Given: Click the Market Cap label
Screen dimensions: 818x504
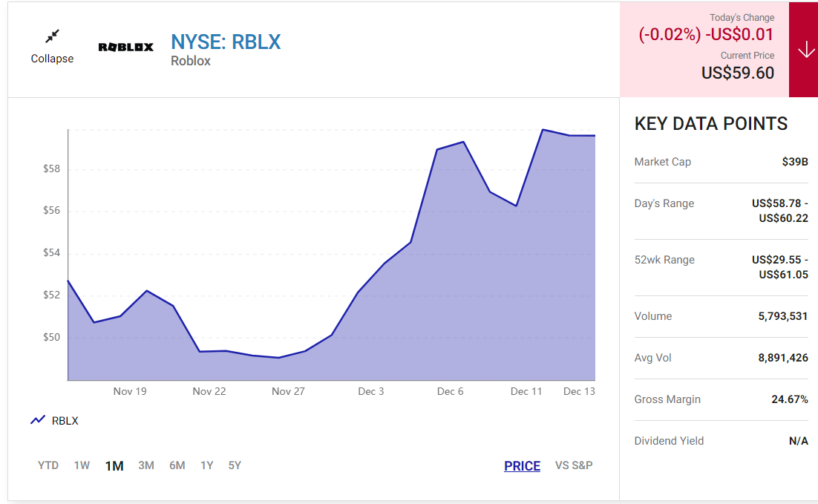Looking at the screenshot, I should click(x=663, y=162).
